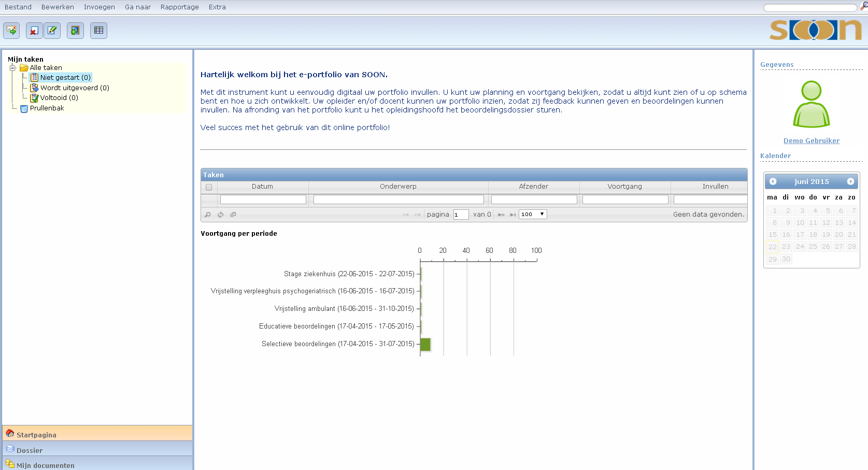868x470 pixels.
Task: Tick the select-all checkbox in Taken header
Action: point(209,187)
